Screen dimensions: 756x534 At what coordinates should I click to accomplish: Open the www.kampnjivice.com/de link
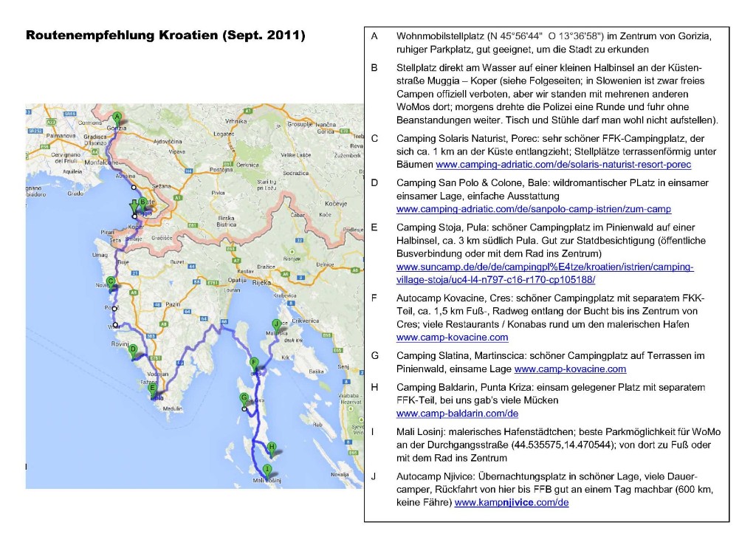(x=512, y=503)
